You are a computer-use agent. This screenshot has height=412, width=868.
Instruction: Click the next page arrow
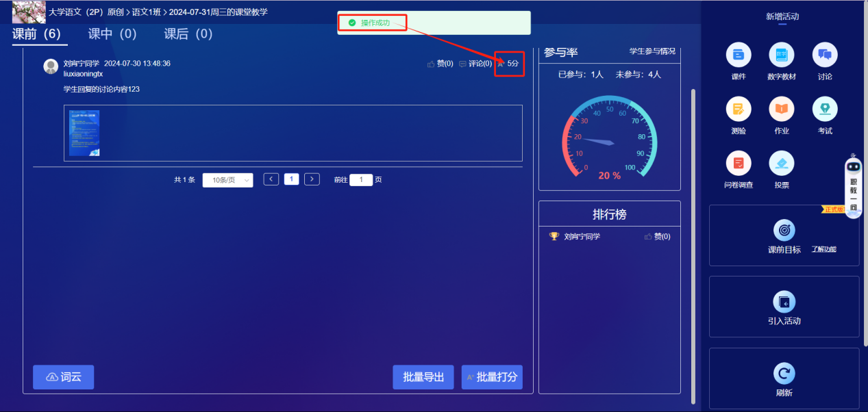[312, 179]
